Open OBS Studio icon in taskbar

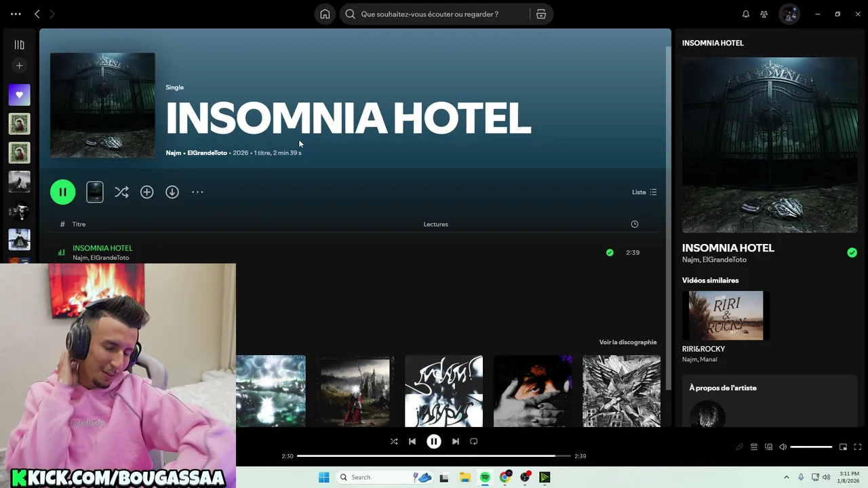525,477
